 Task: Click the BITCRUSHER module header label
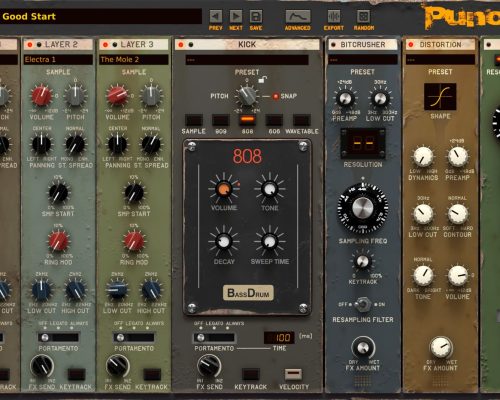pyautogui.click(x=363, y=45)
